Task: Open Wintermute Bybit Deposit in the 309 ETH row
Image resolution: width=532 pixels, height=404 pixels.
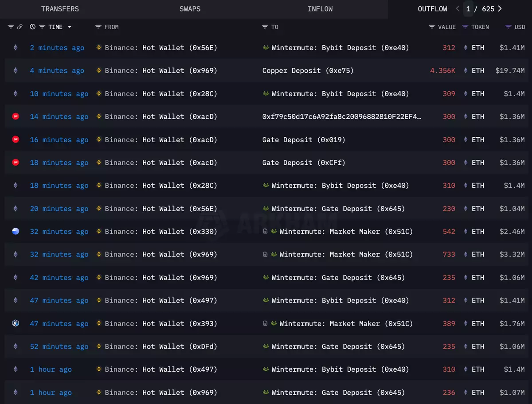Action: point(340,94)
